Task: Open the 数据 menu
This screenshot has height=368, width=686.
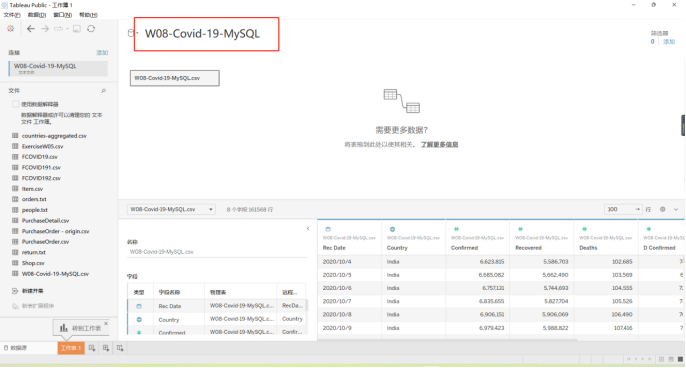Action: (x=37, y=15)
